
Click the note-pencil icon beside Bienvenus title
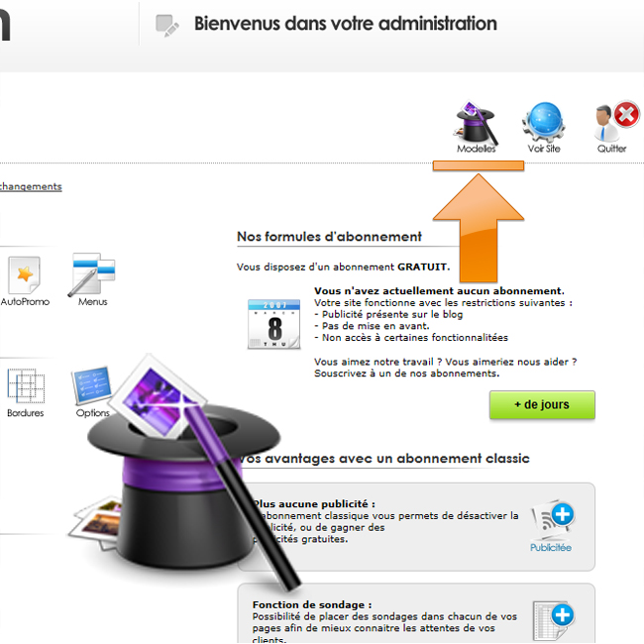[x=167, y=26]
